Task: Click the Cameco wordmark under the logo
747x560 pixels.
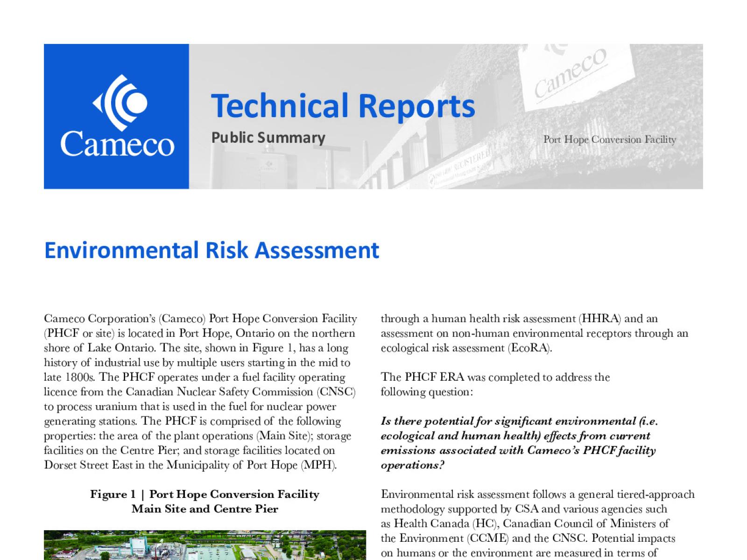Action: point(117,145)
